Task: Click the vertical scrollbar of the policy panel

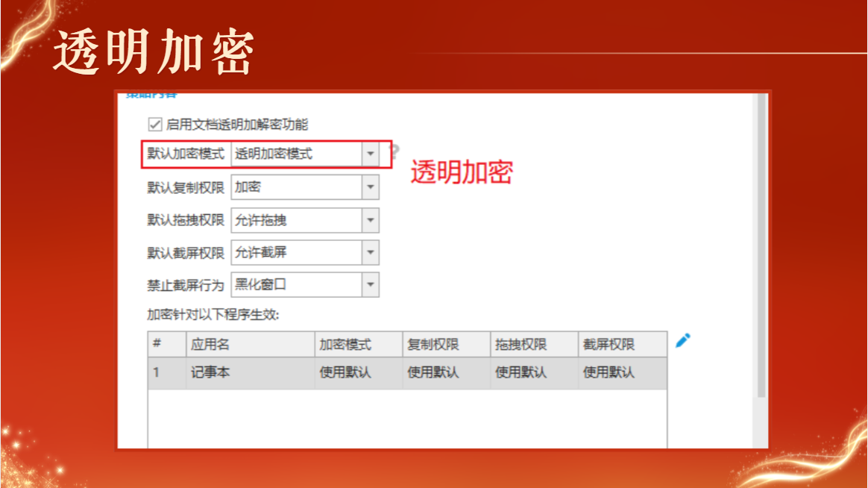Action: 761,244
